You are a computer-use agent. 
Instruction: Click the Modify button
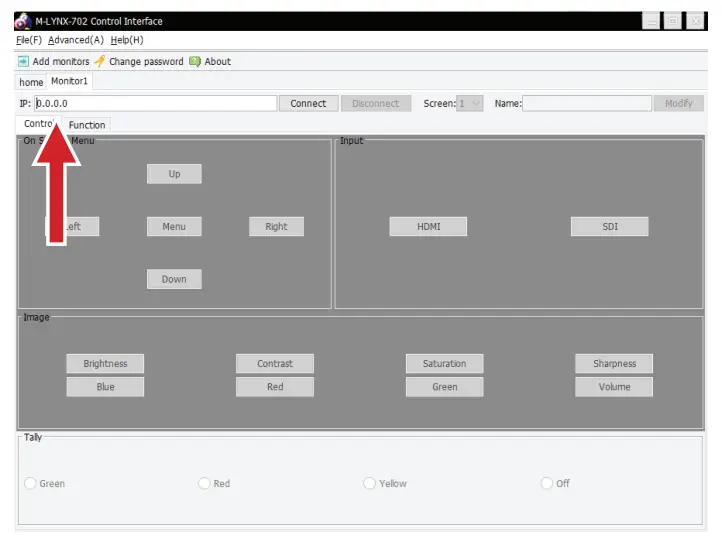(x=679, y=103)
